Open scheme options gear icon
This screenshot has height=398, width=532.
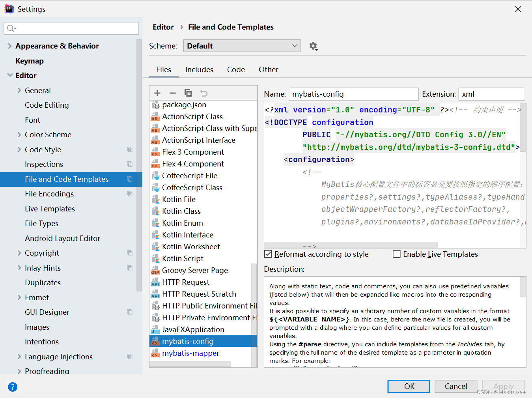[314, 46]
